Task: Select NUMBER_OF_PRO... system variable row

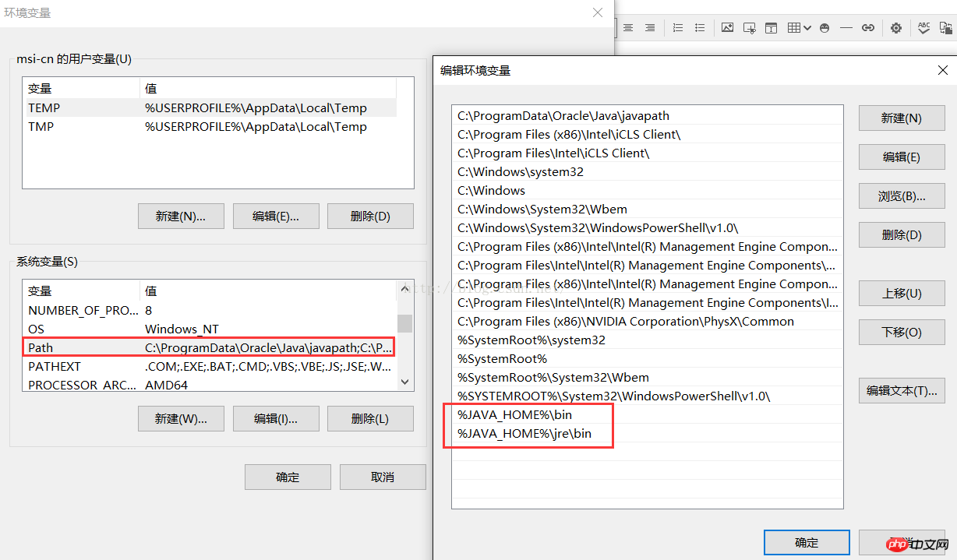Action: [210, 310]
